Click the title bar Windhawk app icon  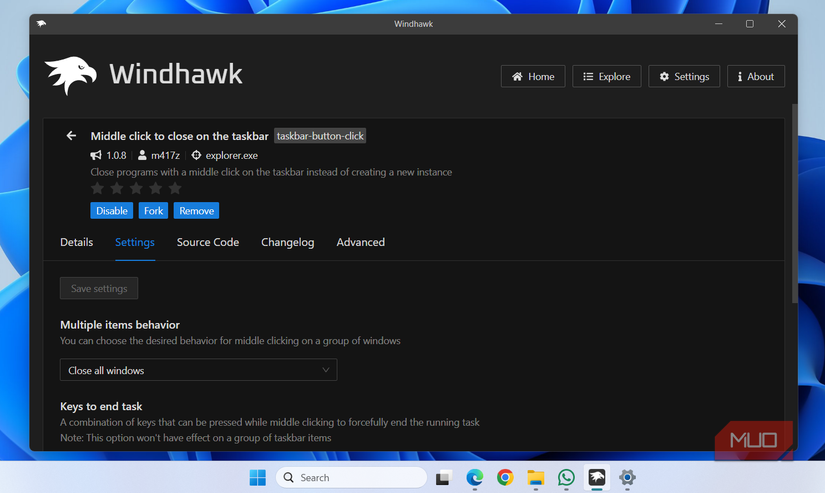[42, 24]
